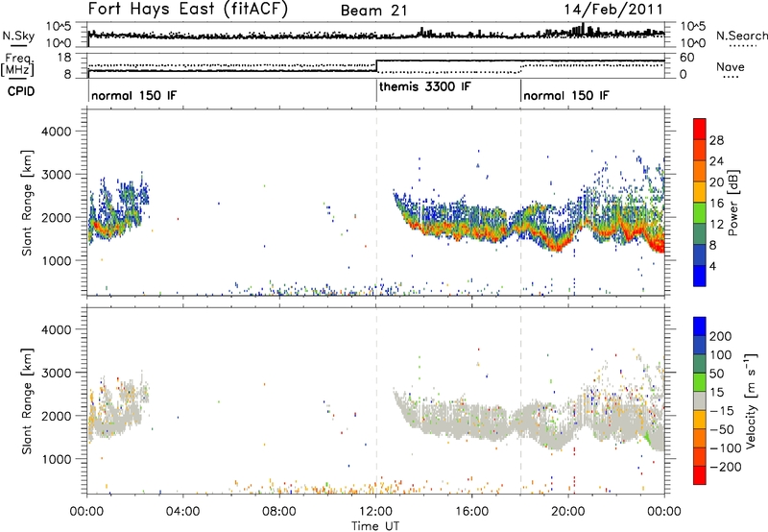The width and height of the screenshot is (768, 532).
Task: Click the "24" tick on the Power colorbar
Action: 716,161
